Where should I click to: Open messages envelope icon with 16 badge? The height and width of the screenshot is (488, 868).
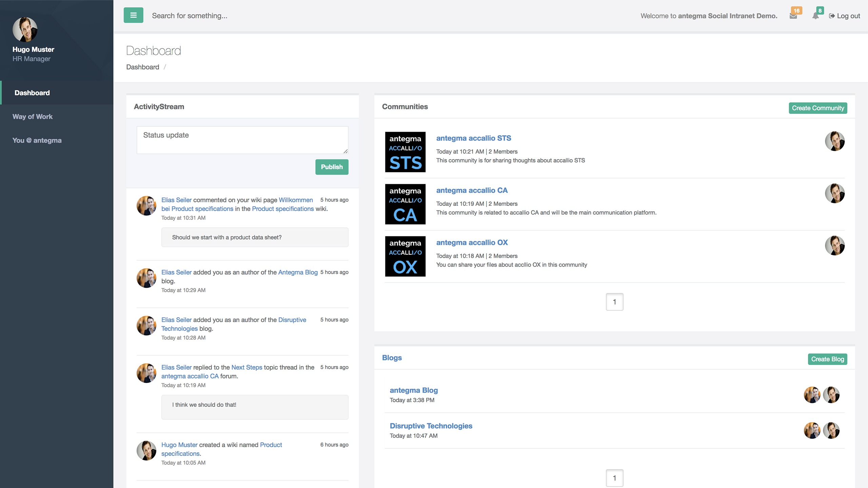coord(794,16)
